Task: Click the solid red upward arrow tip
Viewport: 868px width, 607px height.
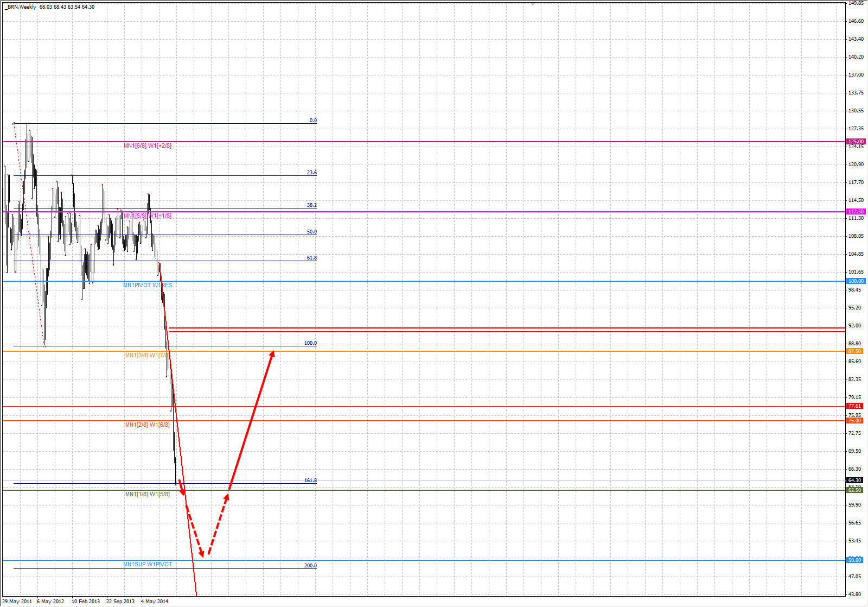Action: (x=273, y=352)
